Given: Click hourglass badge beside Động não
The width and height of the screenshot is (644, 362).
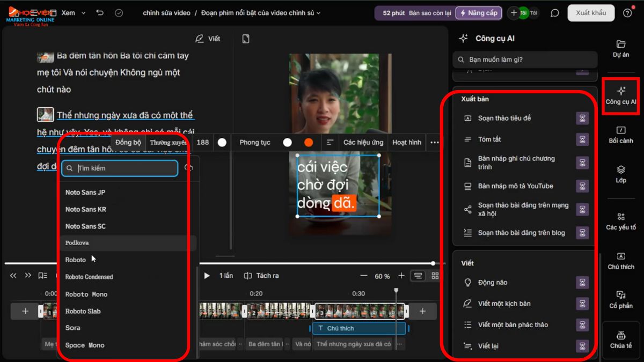Looking at the screenshot, I should 582,283.
